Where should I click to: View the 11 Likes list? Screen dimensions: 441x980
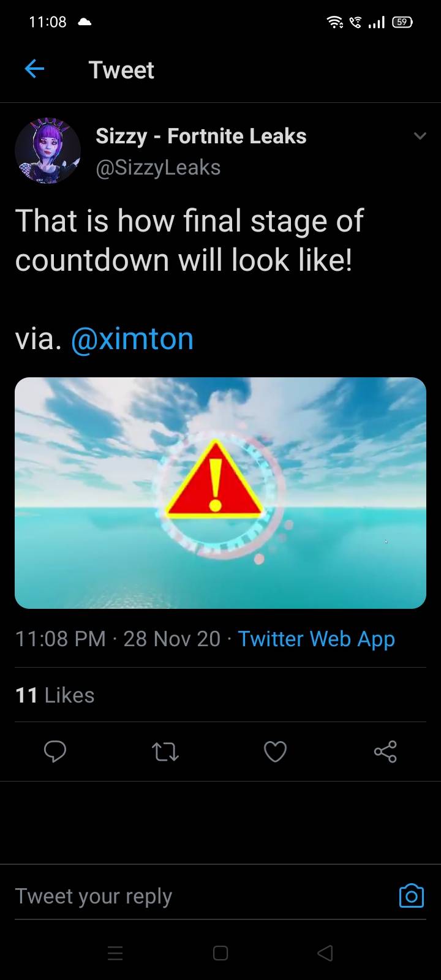coord(55,695)
